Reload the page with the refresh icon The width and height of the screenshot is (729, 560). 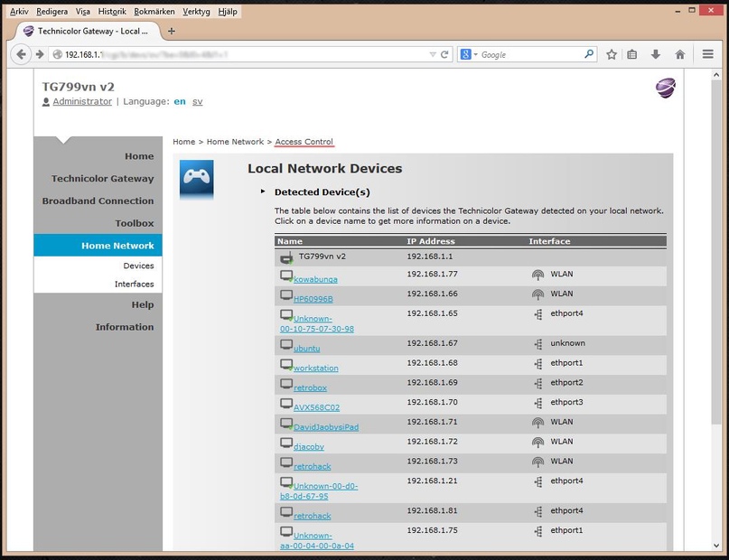[x=444, y=54]
